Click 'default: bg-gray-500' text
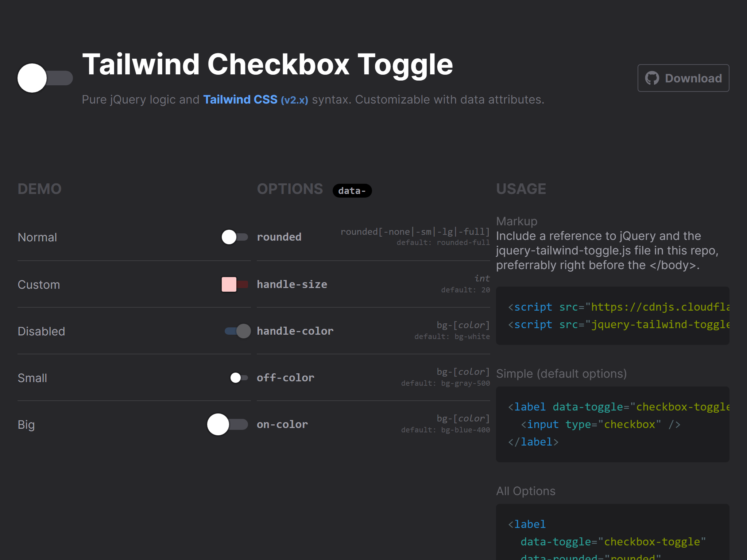The width and height of the screenshot is (747, 560). [445, 383]
